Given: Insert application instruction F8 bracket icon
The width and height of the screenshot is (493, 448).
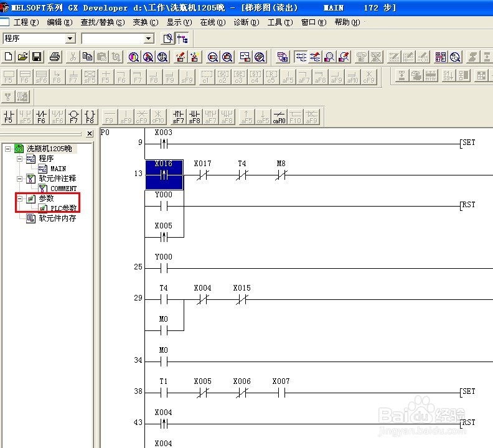Looking at the screenshot, I should pyautogui.click(x=90, y=116).
